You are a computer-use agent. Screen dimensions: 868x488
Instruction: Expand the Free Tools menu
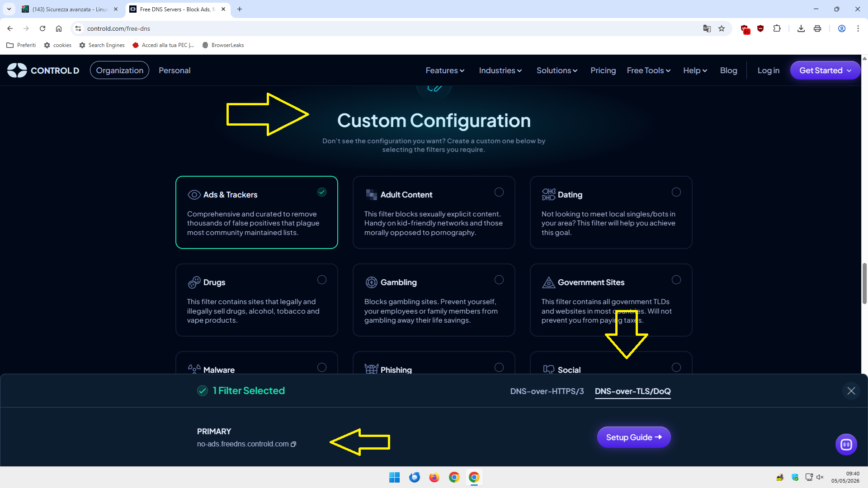tap(649, 70)
